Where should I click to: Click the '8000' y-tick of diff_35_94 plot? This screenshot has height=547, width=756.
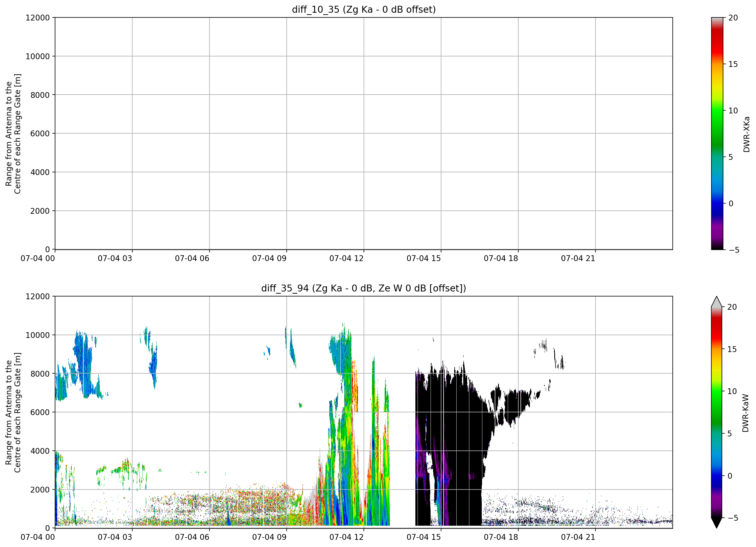[x=40, y=374]
